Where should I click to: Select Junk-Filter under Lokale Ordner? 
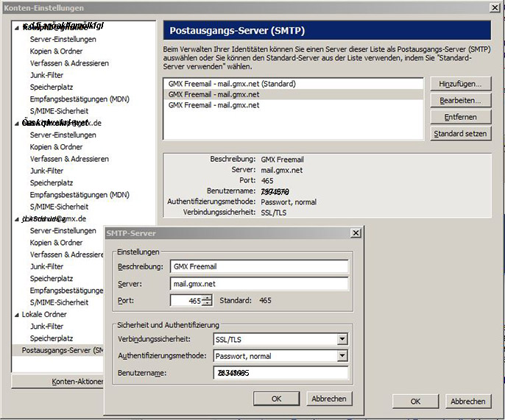coord(46,326)
